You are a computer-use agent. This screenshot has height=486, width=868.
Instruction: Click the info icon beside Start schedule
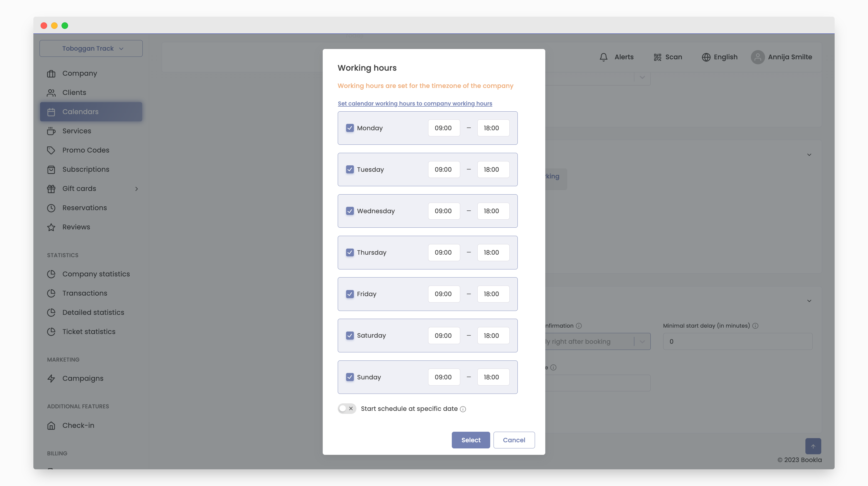click(x=463, y=409)
